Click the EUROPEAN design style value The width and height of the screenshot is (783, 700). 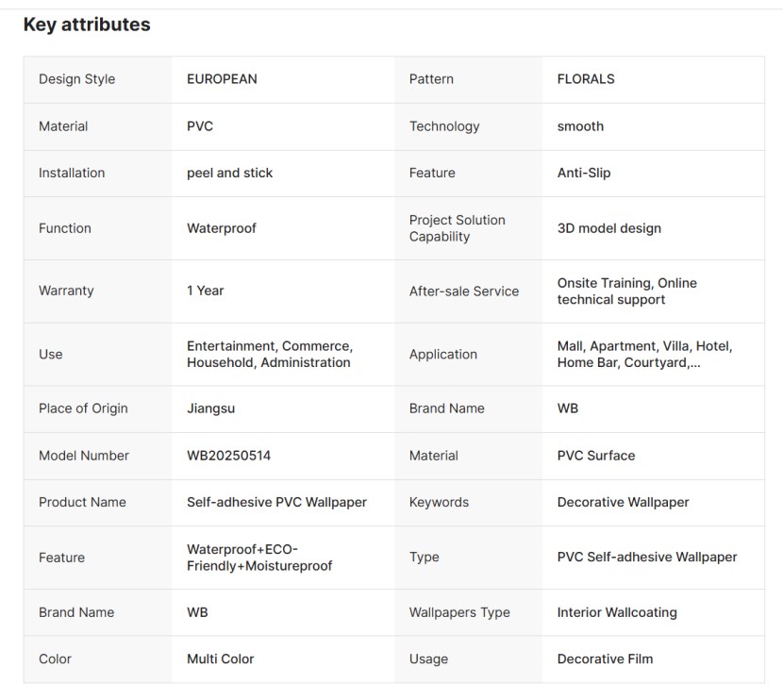(222, 79)
